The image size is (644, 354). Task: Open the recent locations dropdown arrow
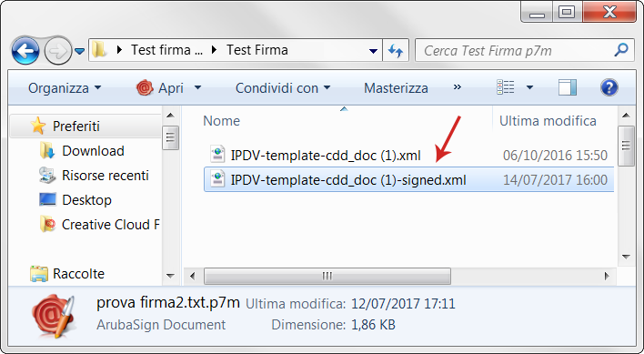pyautogui.click(x=80, y=51)
